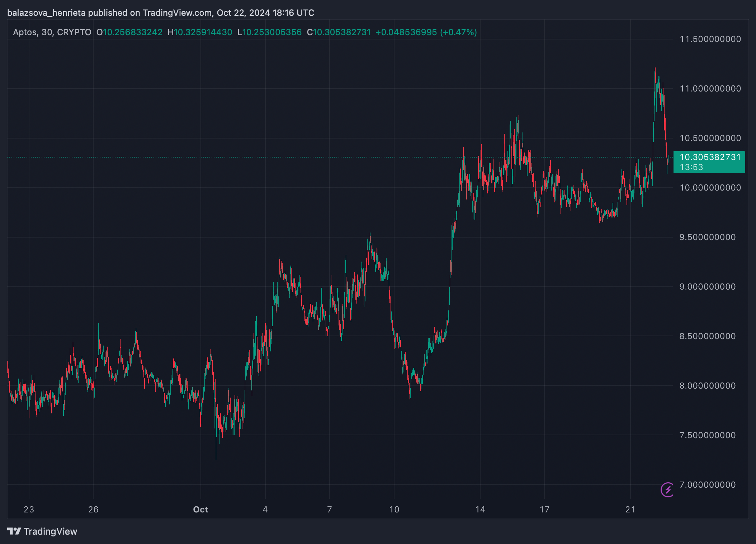
Task: Click the Aptos, 30, CRYPTO symbol title
Action: click(52, 32)
